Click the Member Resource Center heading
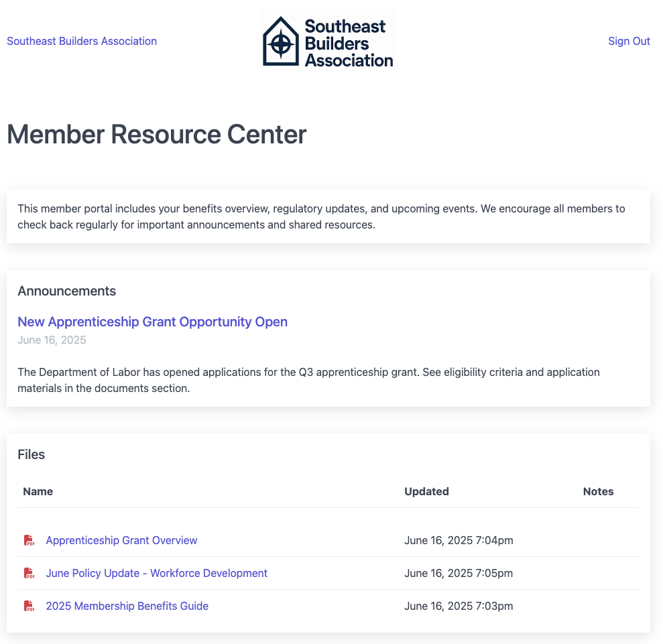The height and width of the screenshot is (644, 663). [x=156, y=135]
